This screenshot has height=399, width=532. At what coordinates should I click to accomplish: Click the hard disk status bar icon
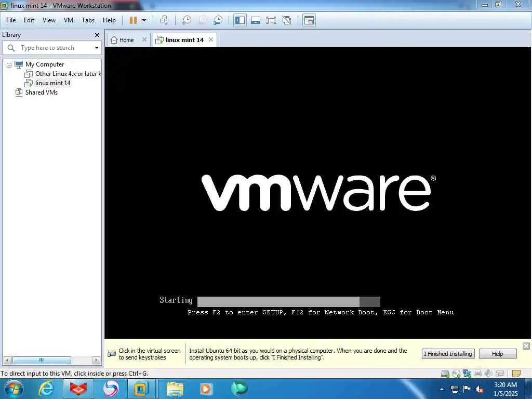(445, 374)
